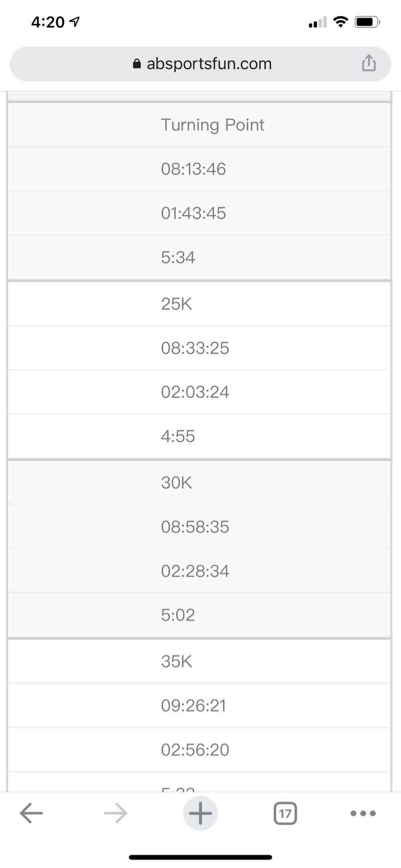Image resolution: width=401 pixels, height=868 pixels.
Task: Tap the 08:13:46 time cell
Action: tap(193, 169)
